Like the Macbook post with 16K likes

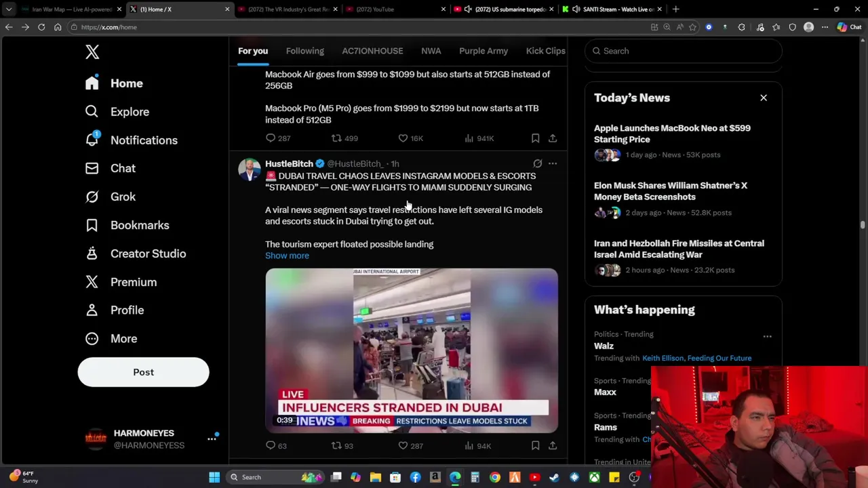click(410, 138)
